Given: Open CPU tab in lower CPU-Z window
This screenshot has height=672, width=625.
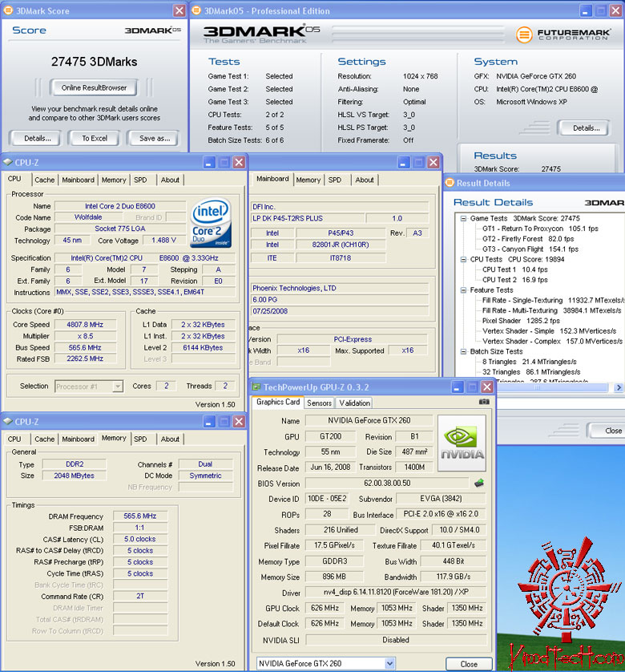Looking at the screenshot, I should click(x=14, y=439).
